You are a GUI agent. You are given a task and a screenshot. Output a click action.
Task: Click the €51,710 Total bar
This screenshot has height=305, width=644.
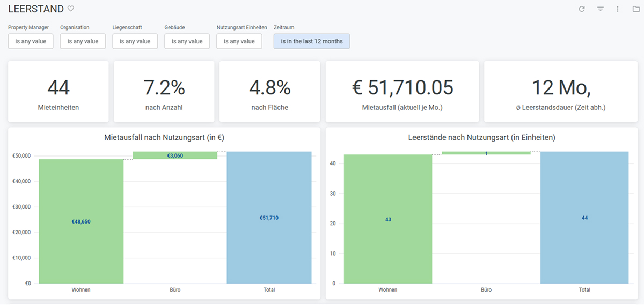[x=269, y=218]
